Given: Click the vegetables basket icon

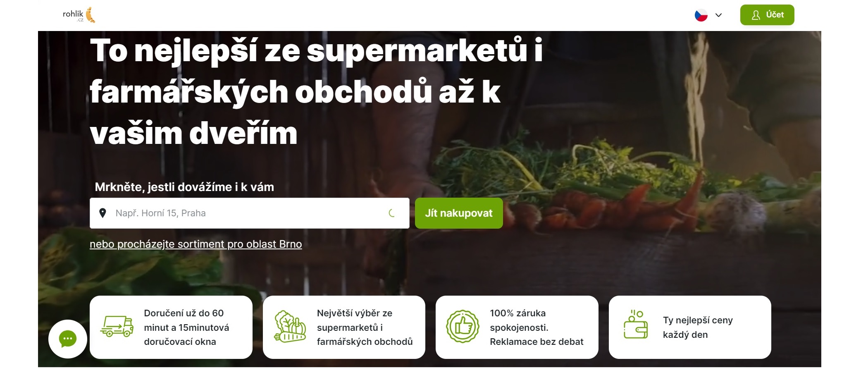Looking at the screenshot, I should (x=290, y=327).
